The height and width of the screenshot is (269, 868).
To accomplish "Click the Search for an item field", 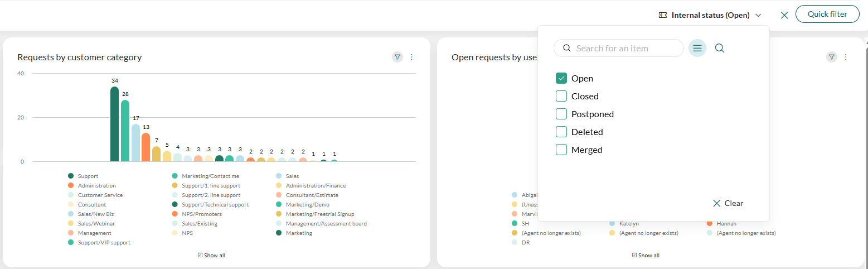I will point(619,48).
